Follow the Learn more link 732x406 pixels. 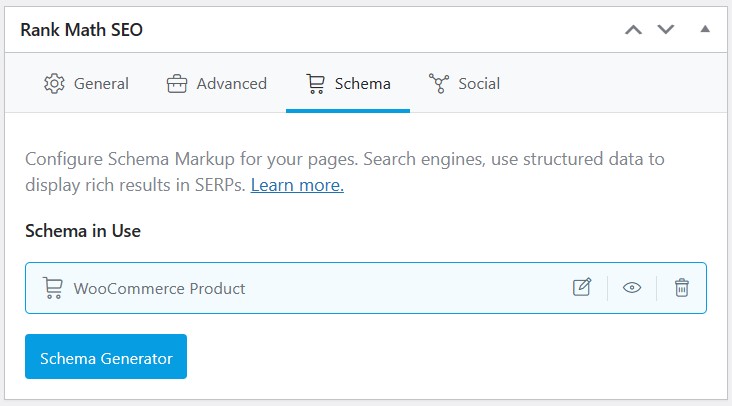click(x=297, y=185)
